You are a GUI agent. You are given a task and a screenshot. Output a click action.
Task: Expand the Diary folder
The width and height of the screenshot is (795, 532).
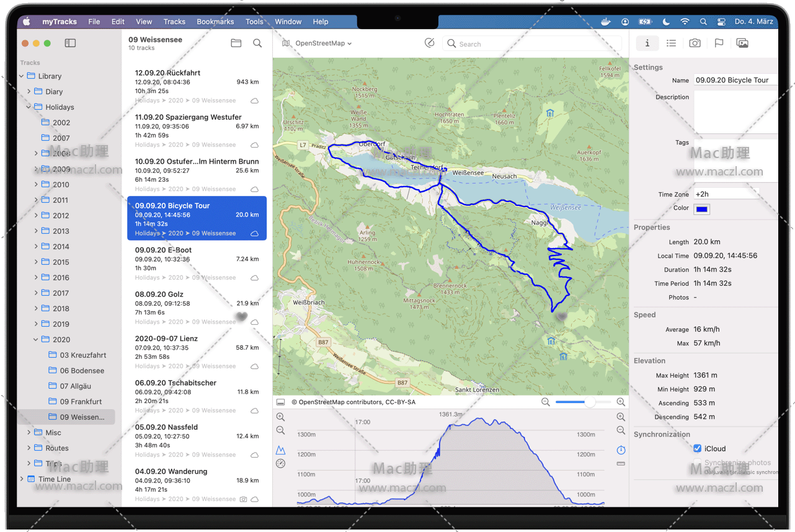click(x=29, y=92)
